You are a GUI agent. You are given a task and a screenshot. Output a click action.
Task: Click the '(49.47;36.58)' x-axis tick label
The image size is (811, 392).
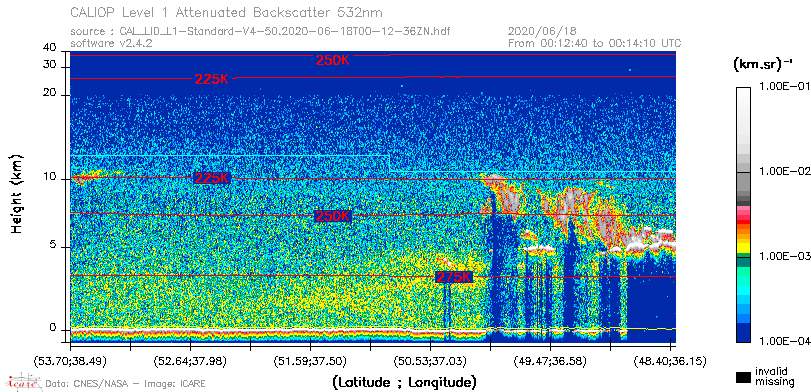click(551, 360)
